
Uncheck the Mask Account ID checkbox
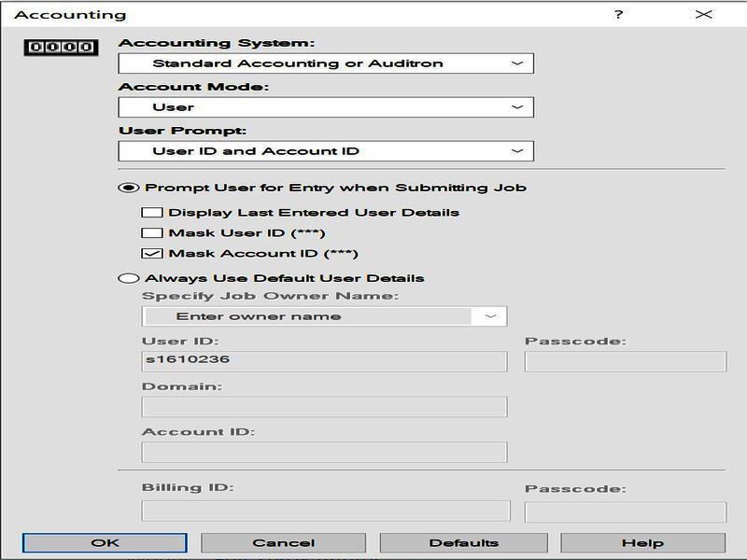[x=152, y=253]
